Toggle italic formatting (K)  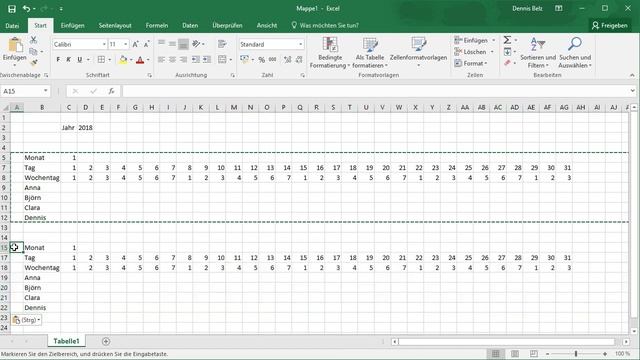(x=69, y=60)
